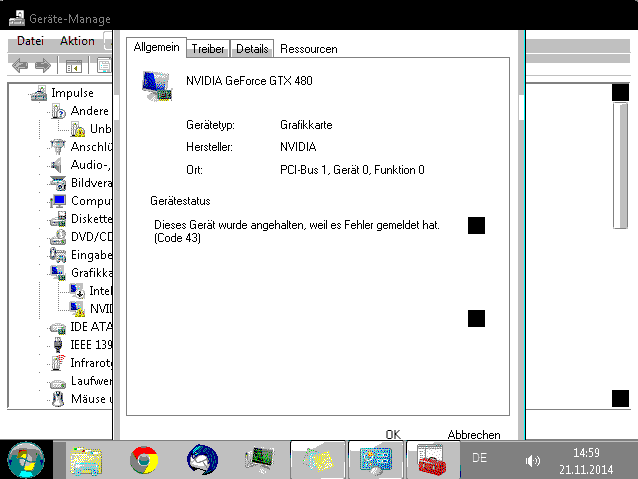Select the Infrarot tree entry text
Viewport: 638px width, 479px height.
click(91, 363)
